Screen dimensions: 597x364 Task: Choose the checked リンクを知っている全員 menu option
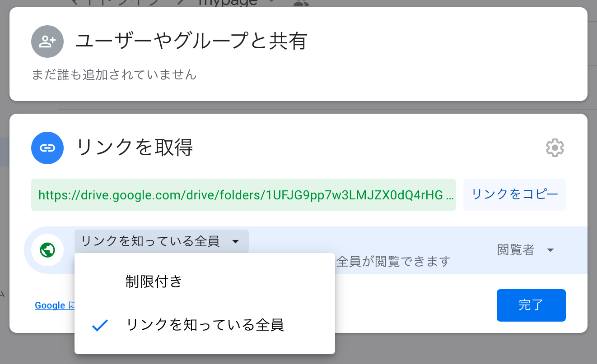pyautogui.click(x=205, y=325)
